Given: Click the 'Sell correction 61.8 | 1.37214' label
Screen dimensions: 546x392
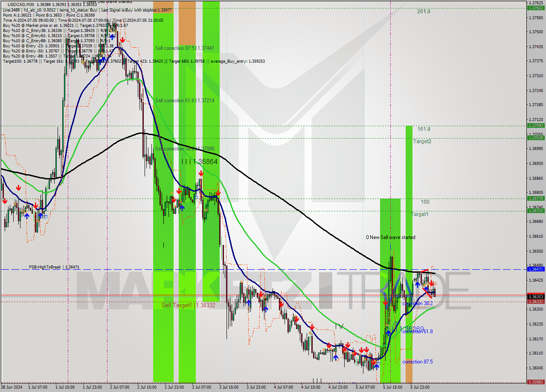Looking at the screenshot, I should (184, 100).
